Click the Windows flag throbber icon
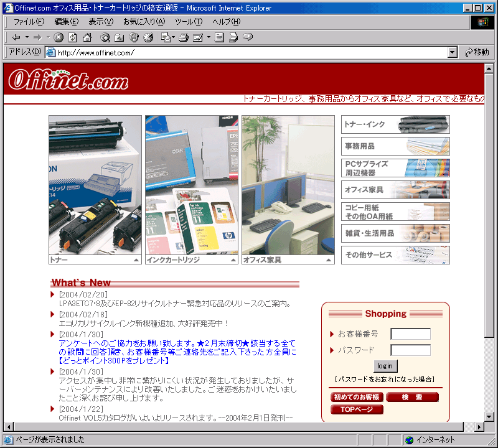 click(482, 22)
